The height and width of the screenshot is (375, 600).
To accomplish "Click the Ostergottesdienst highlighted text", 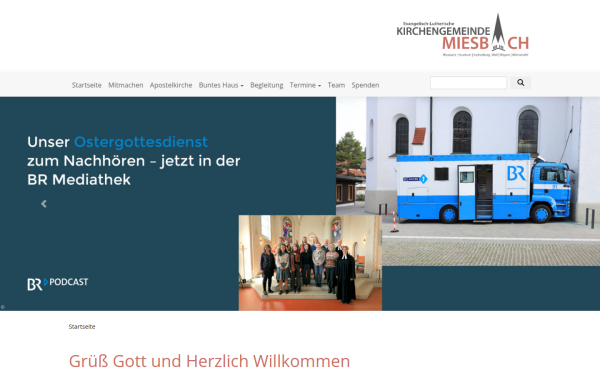I will tap(141, 142).
